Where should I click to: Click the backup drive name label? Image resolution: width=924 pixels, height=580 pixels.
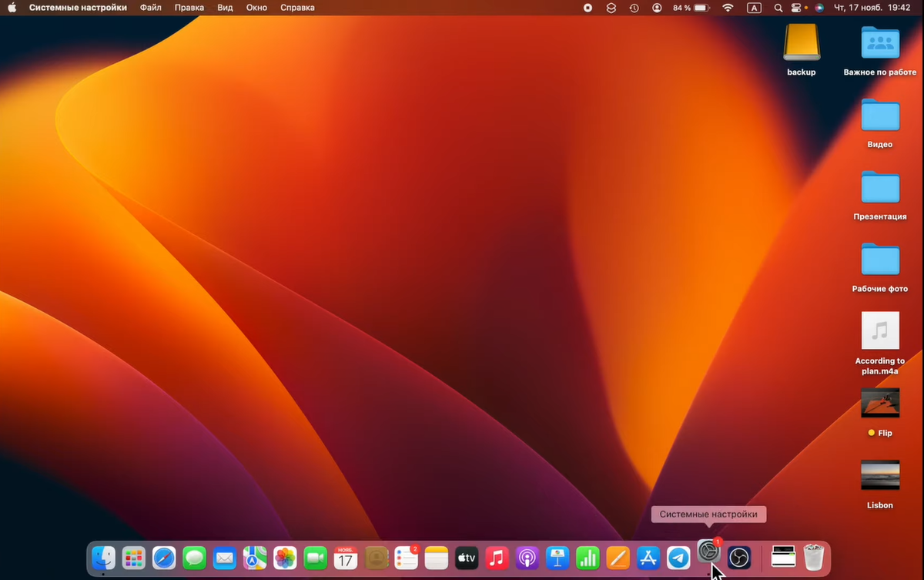point(802,72)
